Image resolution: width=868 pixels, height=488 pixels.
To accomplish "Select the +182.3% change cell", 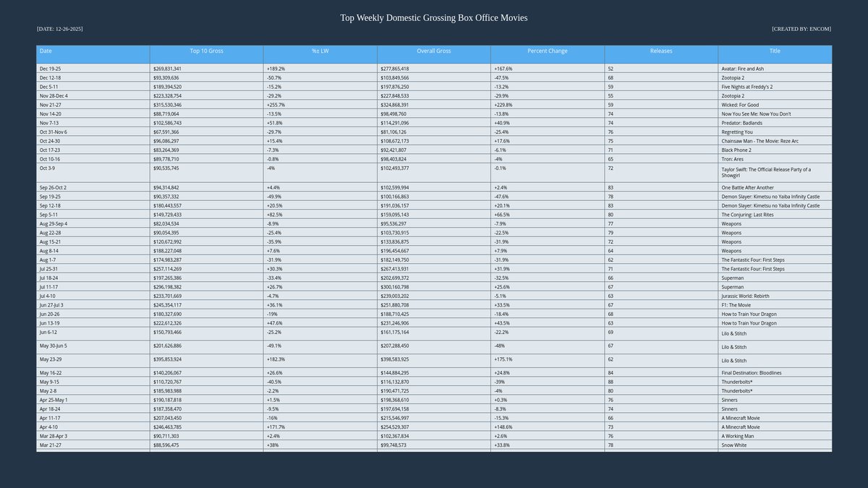I will (x=320, y=360).
